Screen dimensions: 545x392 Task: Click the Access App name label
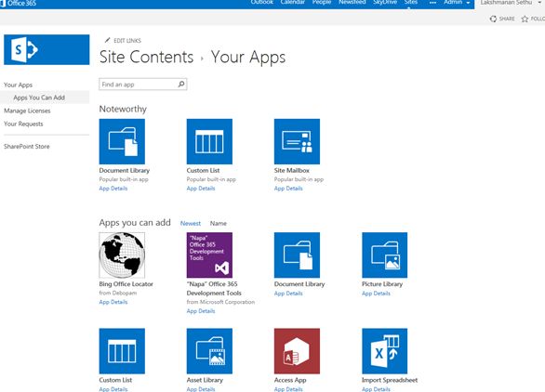click(290, 380)
